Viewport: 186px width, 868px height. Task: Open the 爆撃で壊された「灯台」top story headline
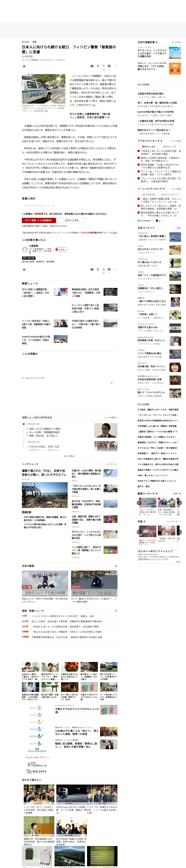click(x=44, y=473)
